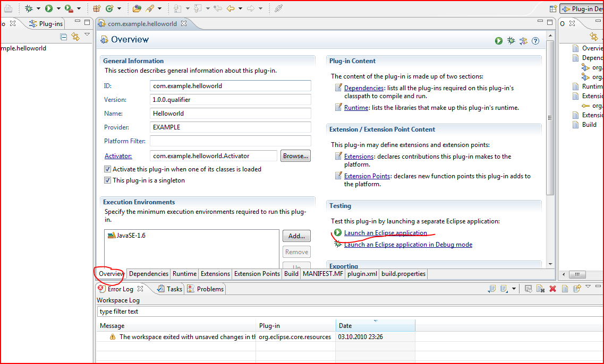Viewport: 604px width, 364px height.
Task: Enable 'Activate this plug-in when one of its classes is loaded'
Action: click(108, 169)
